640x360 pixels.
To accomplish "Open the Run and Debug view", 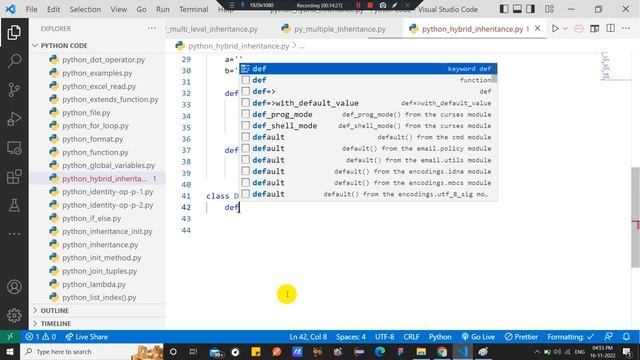I will (x=14, y=119).
